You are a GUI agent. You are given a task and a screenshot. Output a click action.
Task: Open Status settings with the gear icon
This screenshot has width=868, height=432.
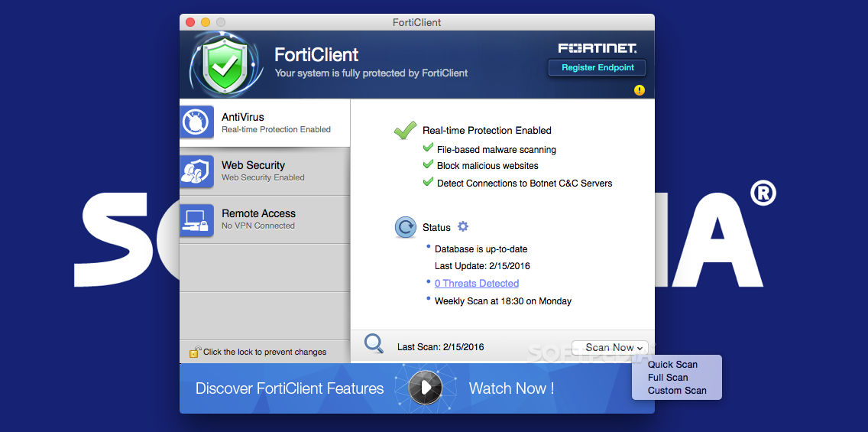[x=463, y=226]
